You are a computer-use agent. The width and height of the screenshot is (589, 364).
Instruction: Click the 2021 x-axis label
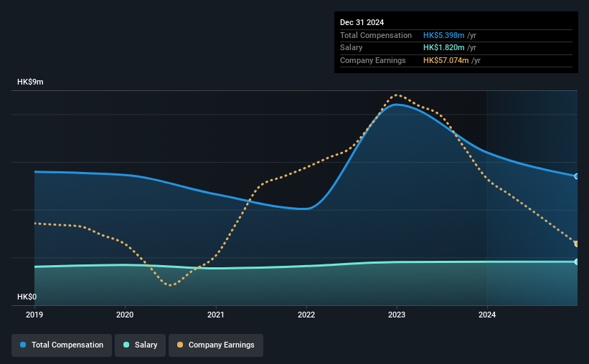(216, 315)
